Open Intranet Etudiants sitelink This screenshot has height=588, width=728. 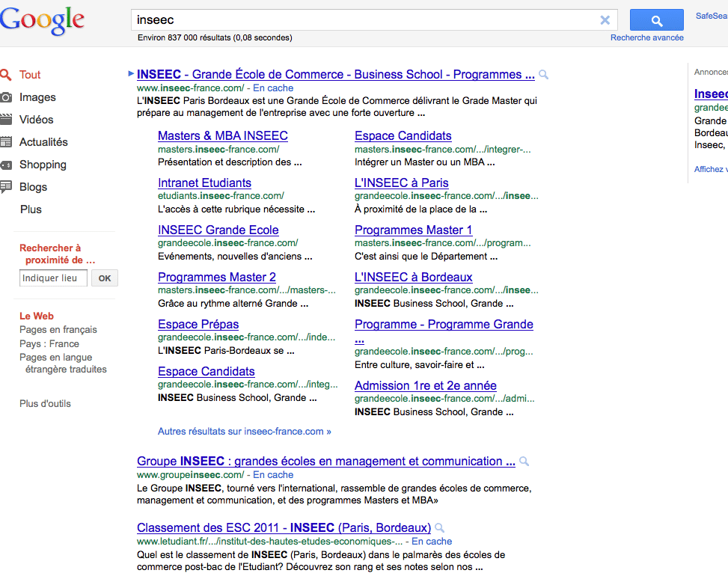pyautogui.click(x=204, y=183)
